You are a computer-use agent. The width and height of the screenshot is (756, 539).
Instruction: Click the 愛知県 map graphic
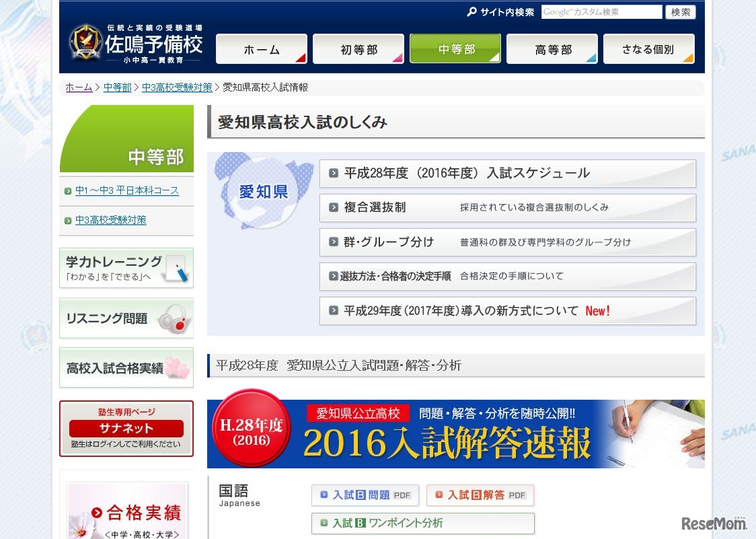pos(262,190)
